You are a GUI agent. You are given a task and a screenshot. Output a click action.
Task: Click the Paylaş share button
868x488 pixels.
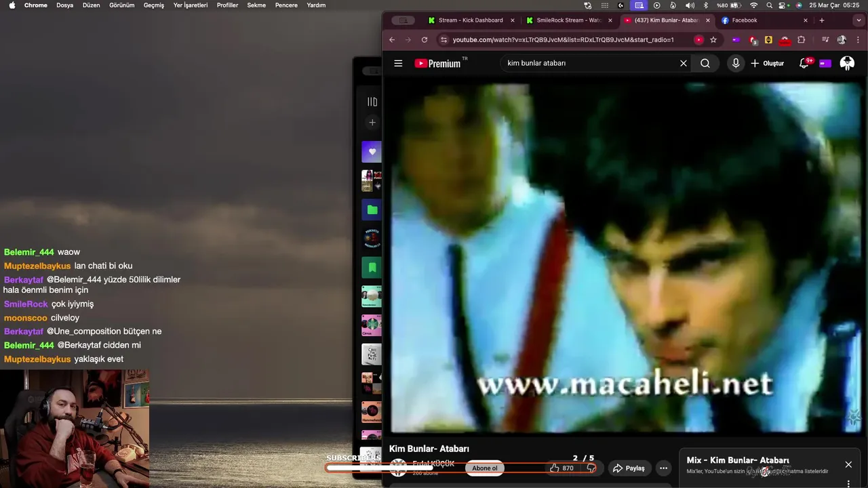pyautogui.click(x=629, y=468)
